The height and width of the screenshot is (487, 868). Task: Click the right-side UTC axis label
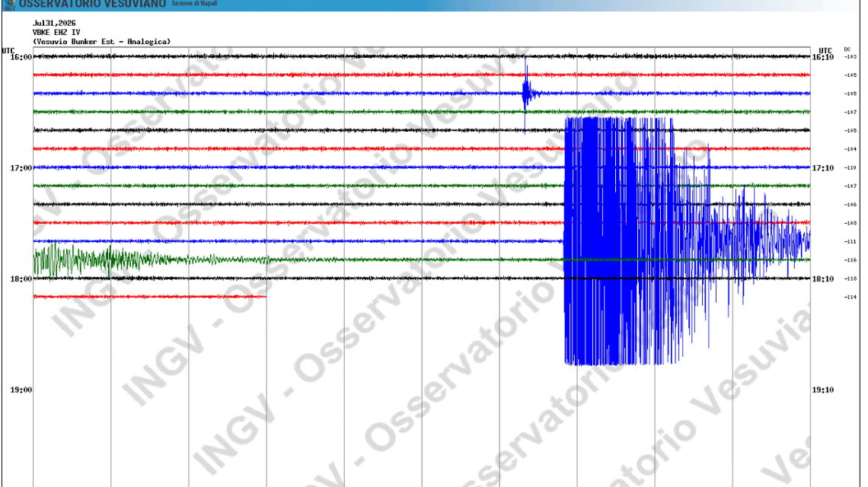[x=825, y=50]
